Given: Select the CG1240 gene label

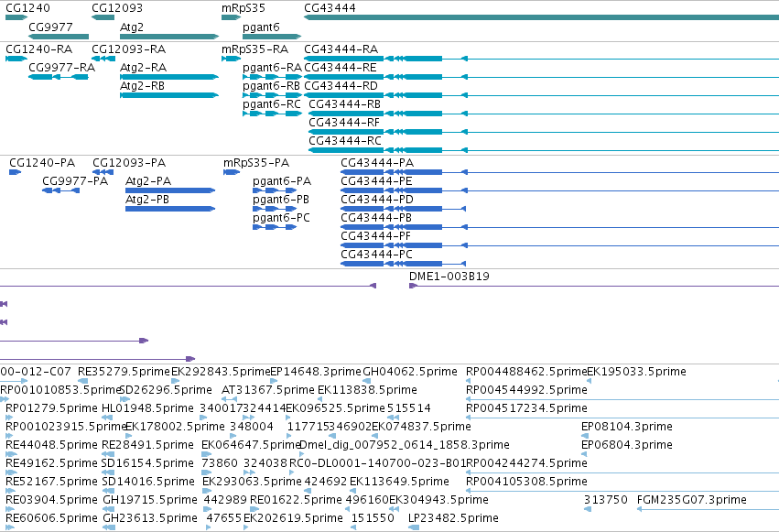Looking at the screenshot, I should (27, 8).
